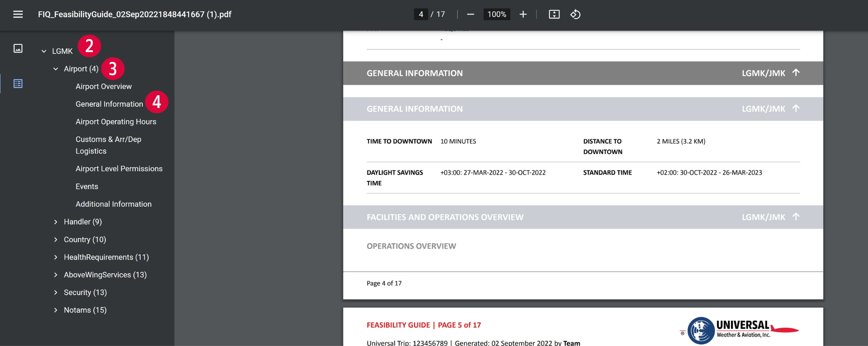This screenshot has height=346, width=868.
Task: Collapse the LGMK outline node
Action: 44,51
